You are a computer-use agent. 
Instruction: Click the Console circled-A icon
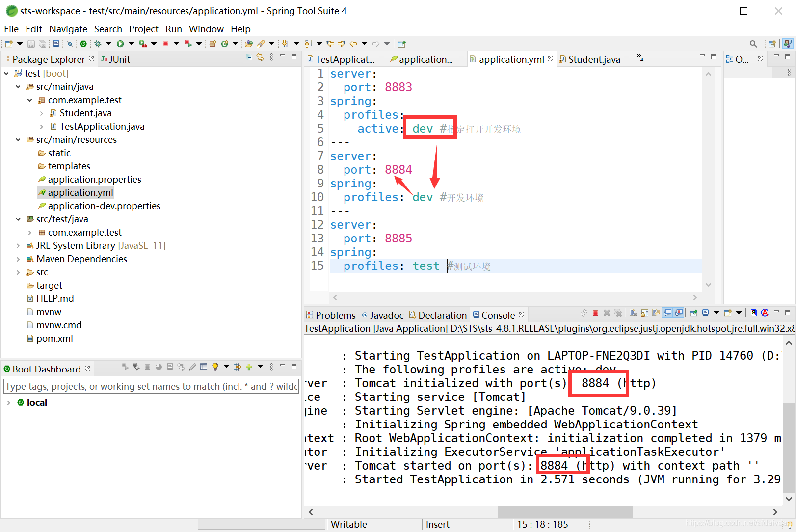(765, 313)
